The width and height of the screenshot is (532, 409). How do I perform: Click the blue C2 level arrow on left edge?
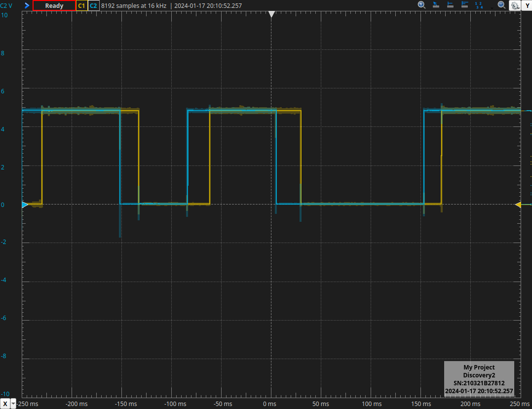click(23, 205)
